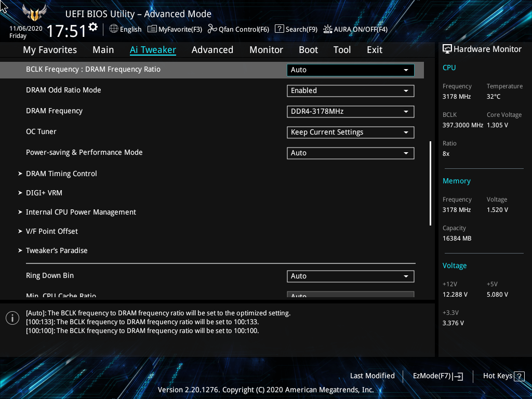This screenshot has width=532, height=399.
Task: Open BCLK Frequency DRAM Ratio dropdown
Action: [351, 70]
